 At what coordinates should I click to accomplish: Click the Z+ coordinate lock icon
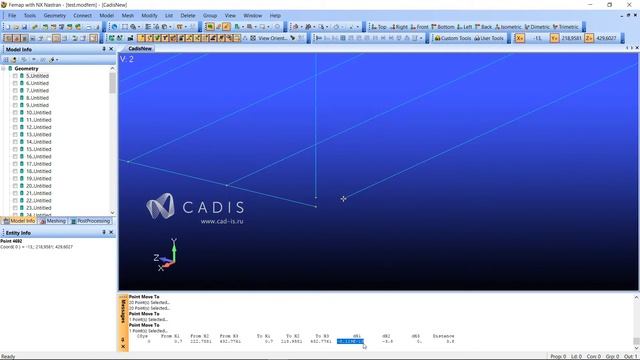(x=589, y=38)
